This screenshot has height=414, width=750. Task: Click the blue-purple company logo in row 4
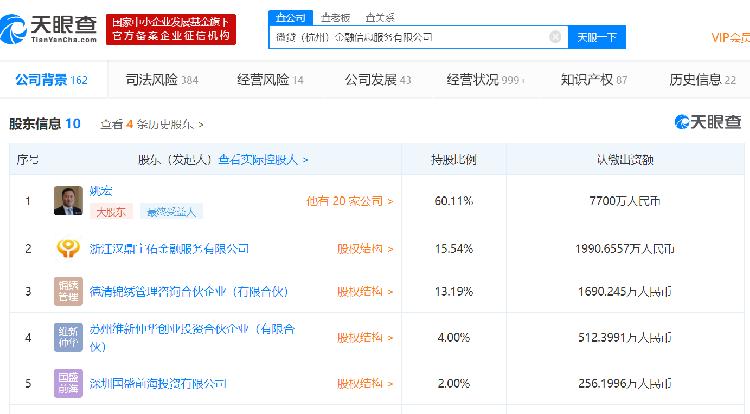pyautogui.click(x=69, y=337)
